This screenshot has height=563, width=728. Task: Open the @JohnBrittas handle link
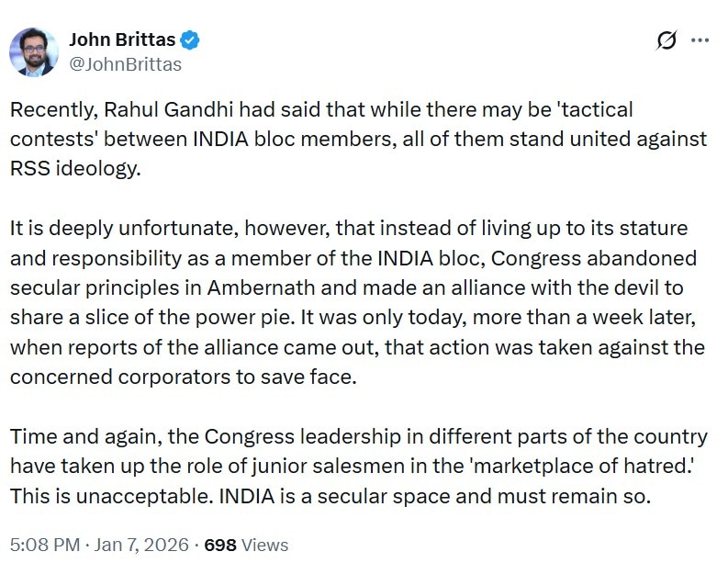pos(126,64)
